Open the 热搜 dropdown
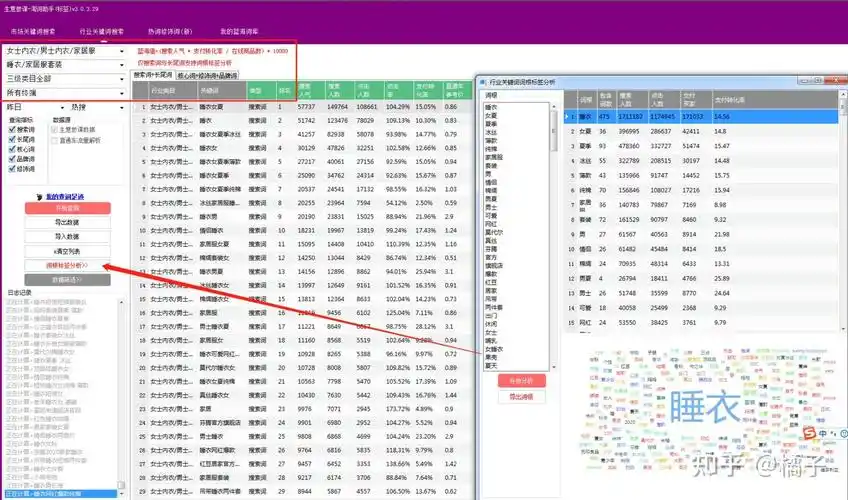Viewport: 848px width, 500px height. pyautogui.click(x=97, y=108)
